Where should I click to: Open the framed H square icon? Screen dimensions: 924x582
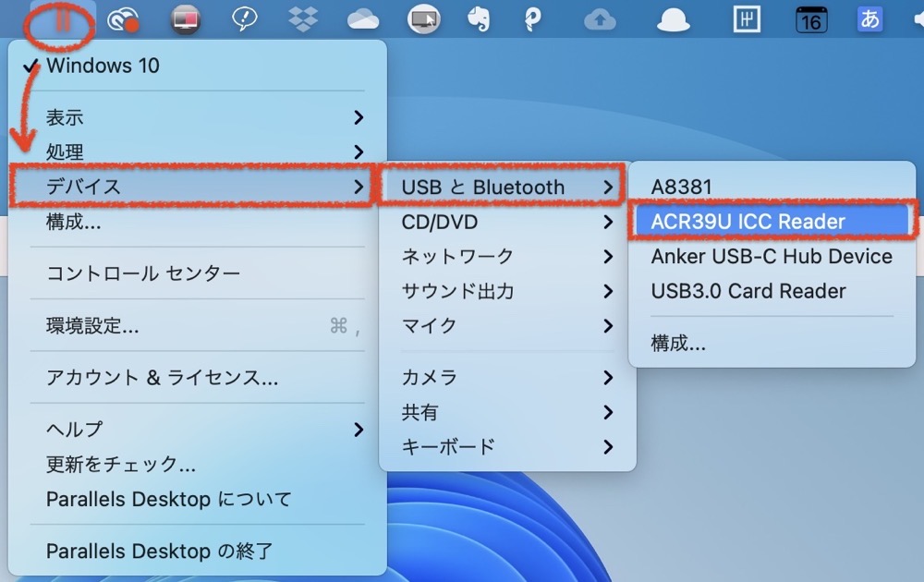(747, 19)
